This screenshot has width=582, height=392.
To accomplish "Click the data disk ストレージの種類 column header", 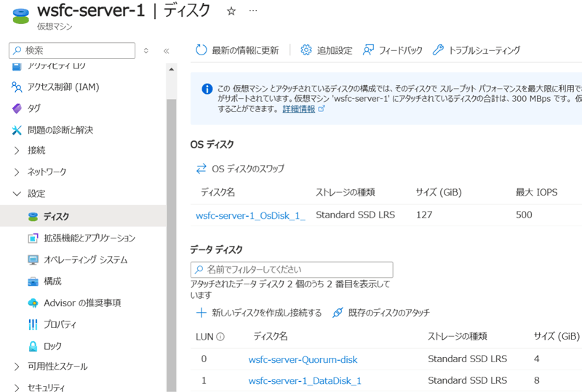I will point(458,336).
